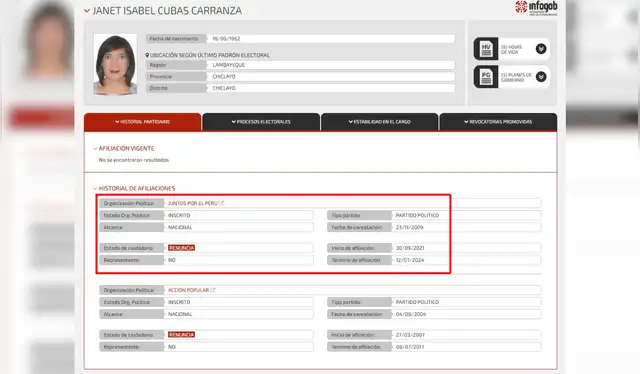
Task: Open the Revocatorias Promovidas tab
Action: 498,122
